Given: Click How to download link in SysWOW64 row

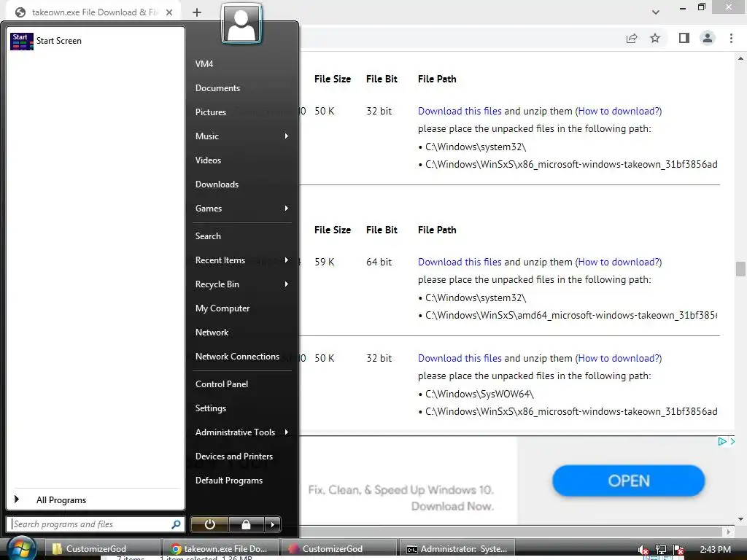Looking at the screenshot, I should pyautogui.click(x=619, y=358).
